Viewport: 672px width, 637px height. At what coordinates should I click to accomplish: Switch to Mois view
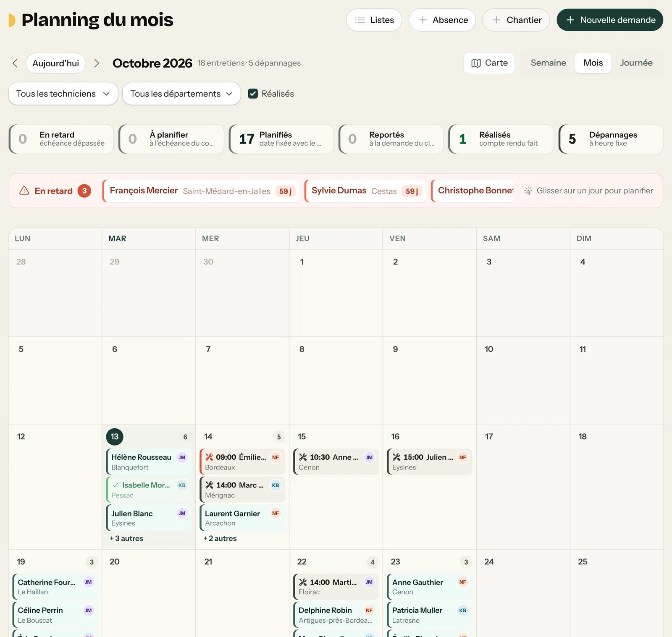click(593, 63)
